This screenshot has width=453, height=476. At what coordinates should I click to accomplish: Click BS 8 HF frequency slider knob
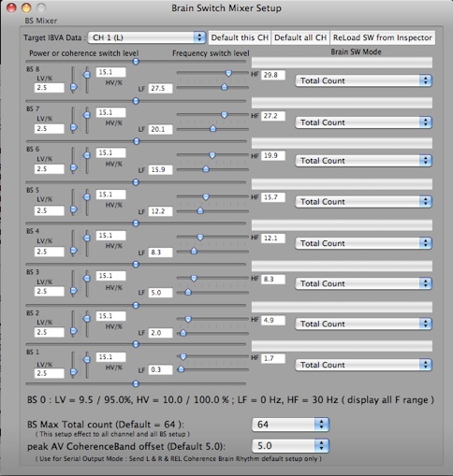point(228,73)
